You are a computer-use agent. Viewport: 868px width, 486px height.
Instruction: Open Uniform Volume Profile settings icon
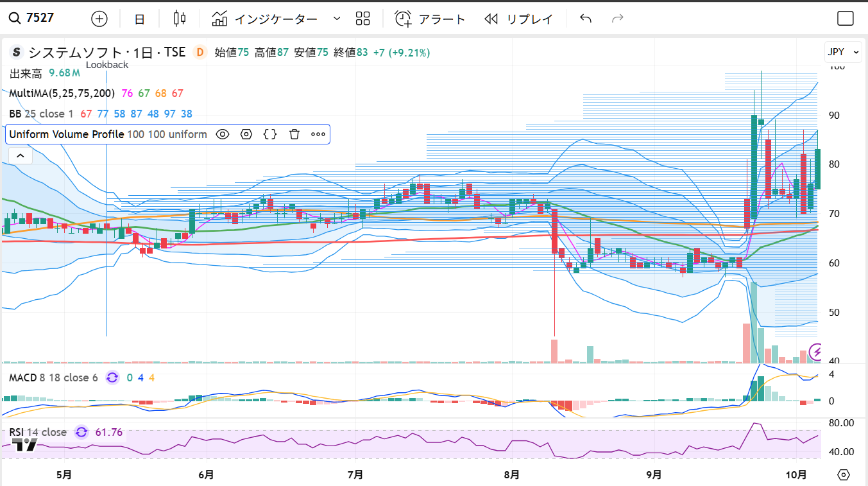click(x=246, y=134)
